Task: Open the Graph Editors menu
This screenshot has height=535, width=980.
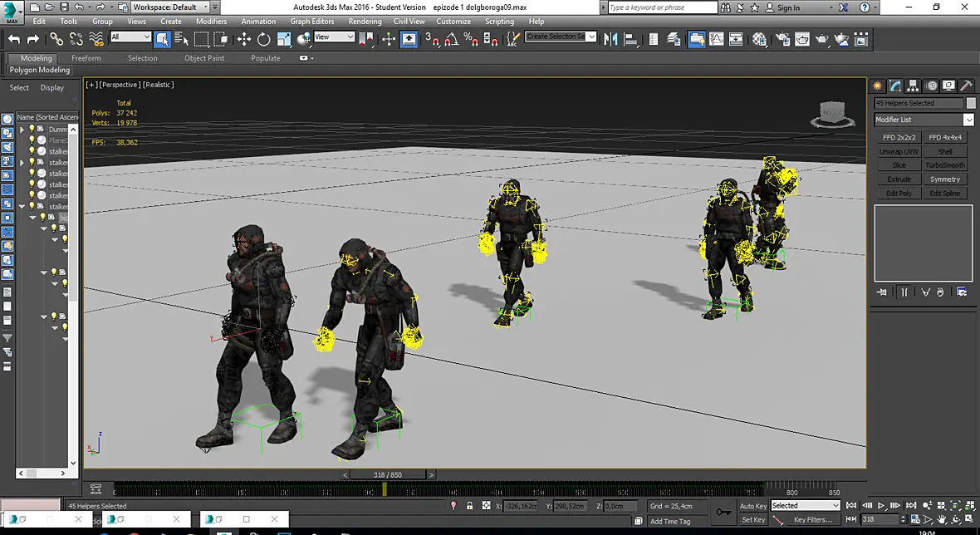Action: click(x=312, y=22)
